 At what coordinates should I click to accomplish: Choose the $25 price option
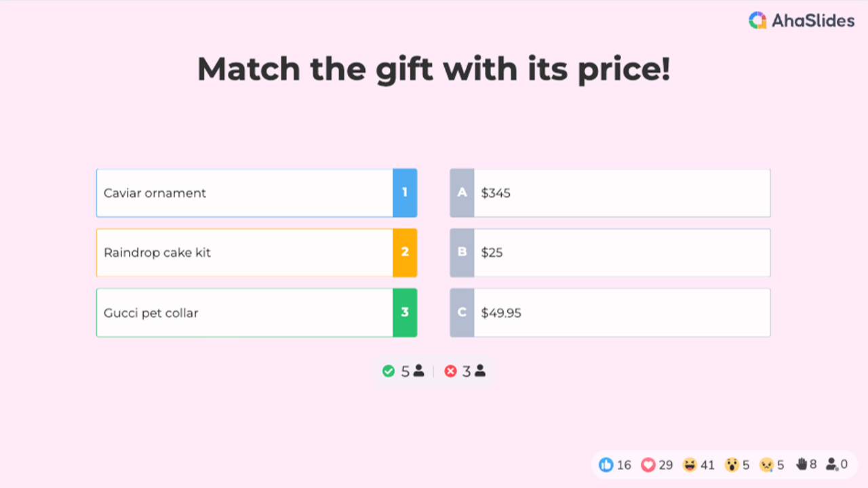coord(621,253)
